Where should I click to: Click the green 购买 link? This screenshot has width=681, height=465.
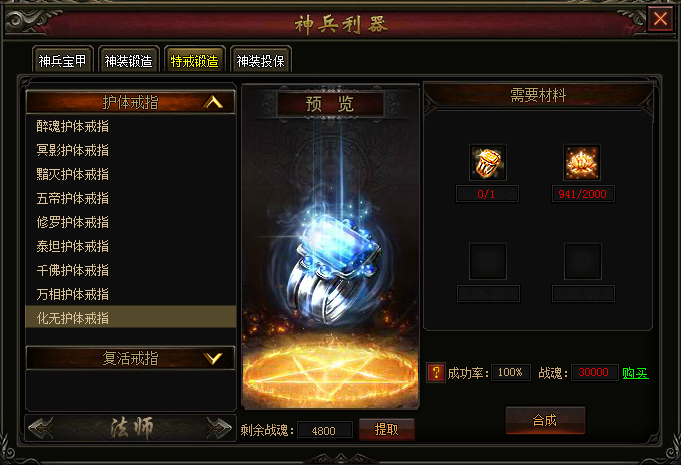pos(635,373)
